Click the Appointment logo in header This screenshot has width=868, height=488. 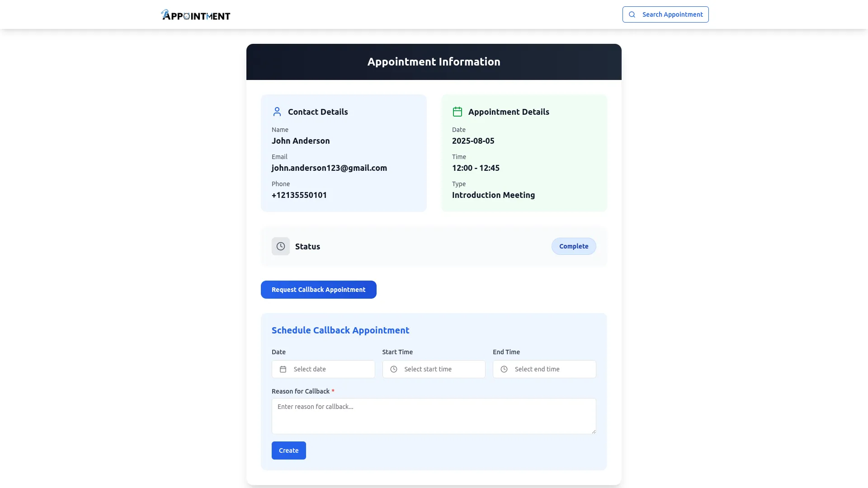(x=195, y=15)
